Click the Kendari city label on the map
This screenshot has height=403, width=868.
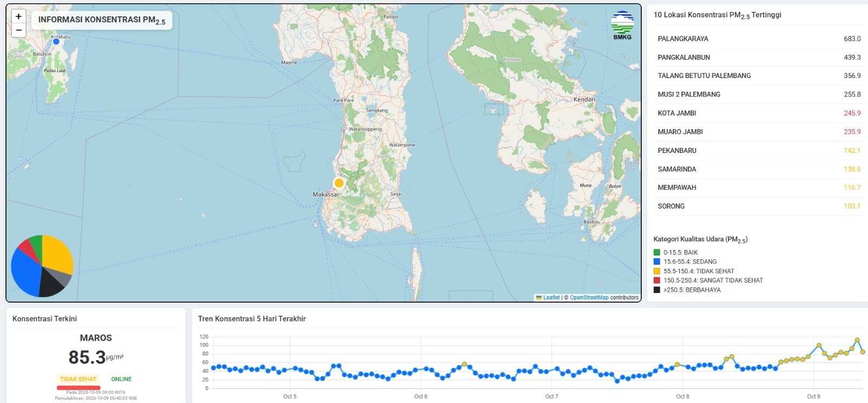tap(584, 99)
